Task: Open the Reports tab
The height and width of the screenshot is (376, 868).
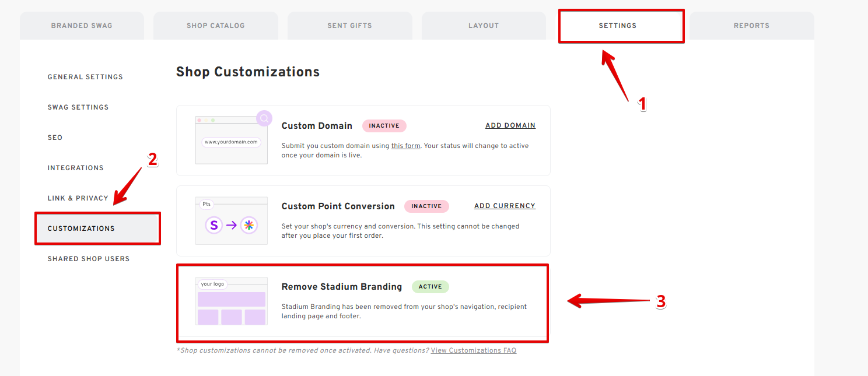Action: 752,26
